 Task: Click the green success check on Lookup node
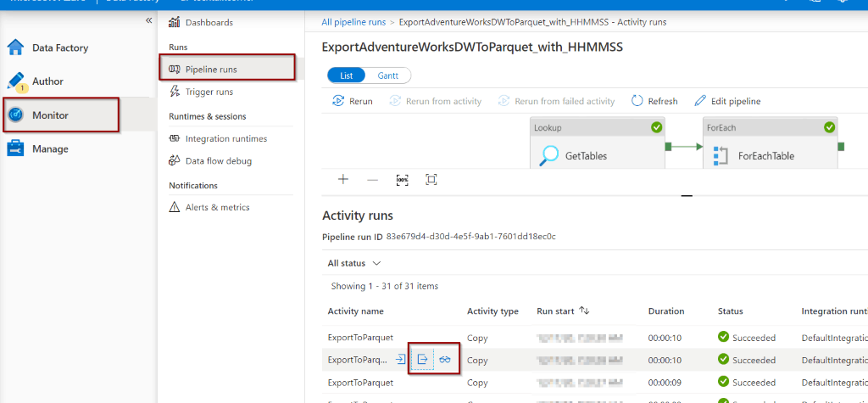click(x=657, y=127)
